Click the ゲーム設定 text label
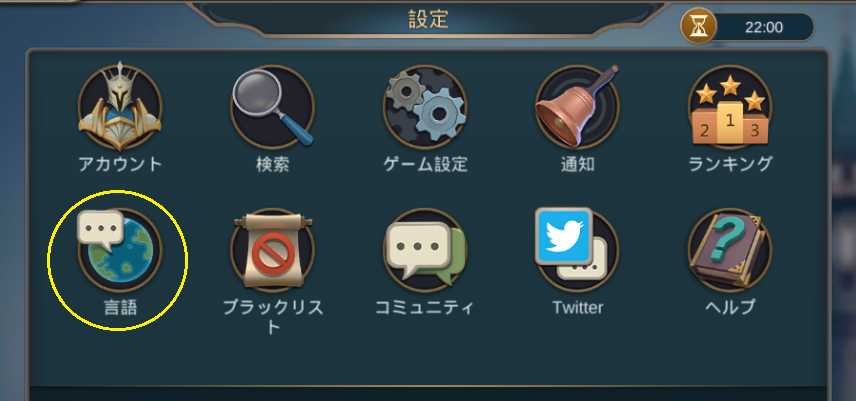The image size is (856, 401). click(425, 164)
